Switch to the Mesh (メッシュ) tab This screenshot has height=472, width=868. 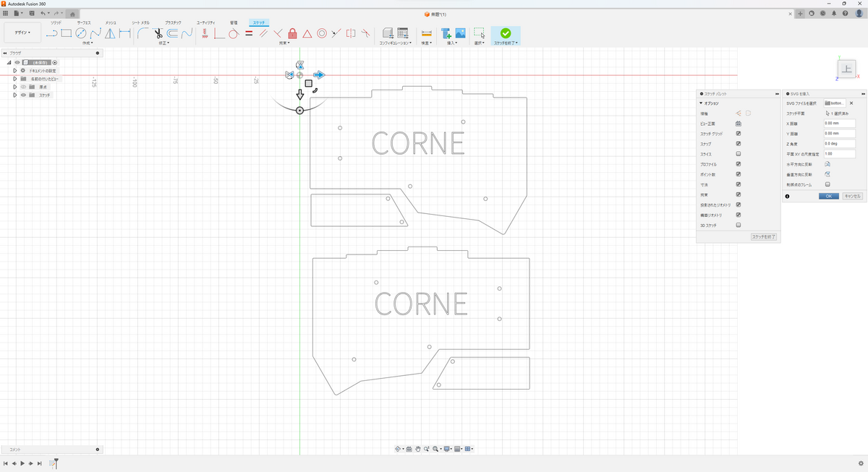click(x=111, y=23)
